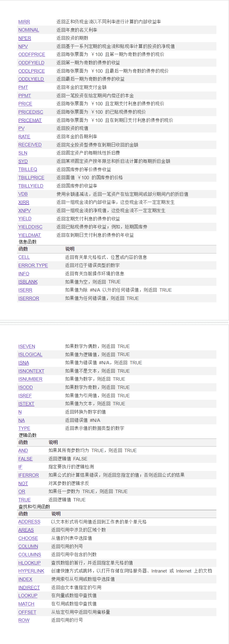
Task: Open the MIRR function link
Action: [24, 22]
